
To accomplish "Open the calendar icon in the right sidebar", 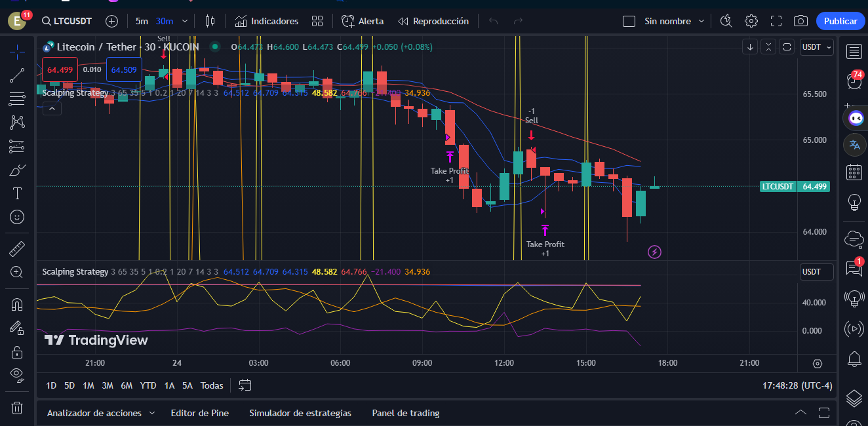I will 854,172.
